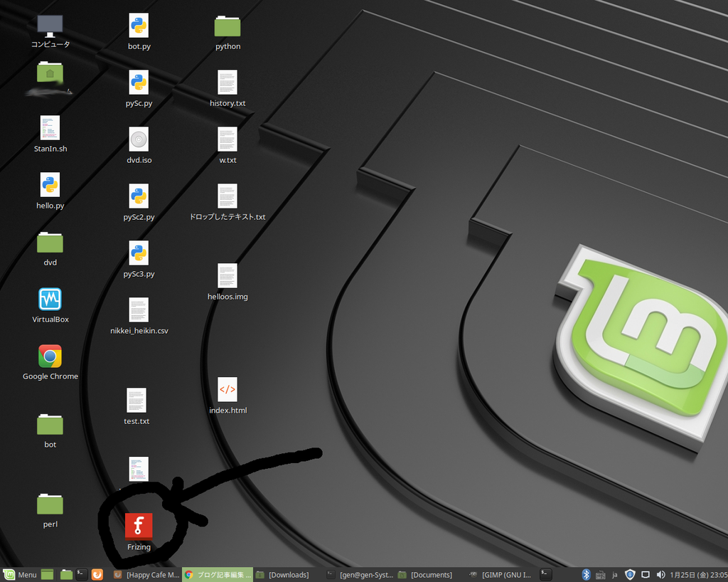Viewport: 728px width, 582px height.
Task: Select the Fritzing launcher icon
Action: (139, 527)
